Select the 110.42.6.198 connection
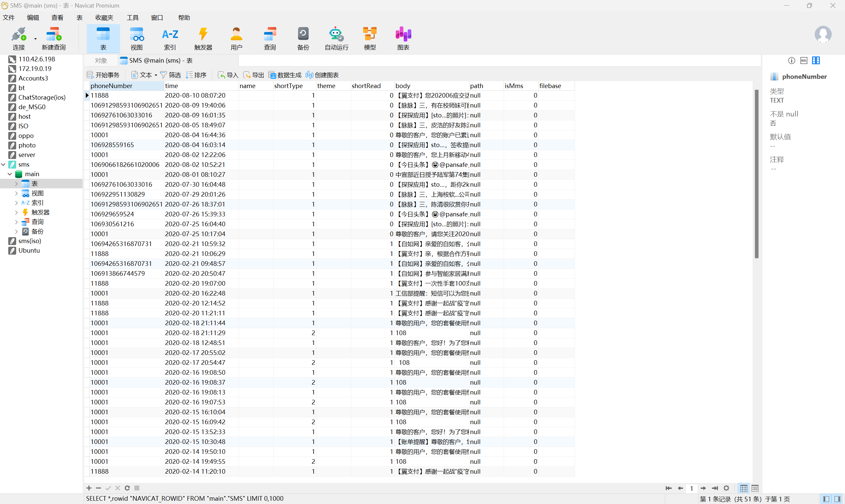 [x=37, y=59]
